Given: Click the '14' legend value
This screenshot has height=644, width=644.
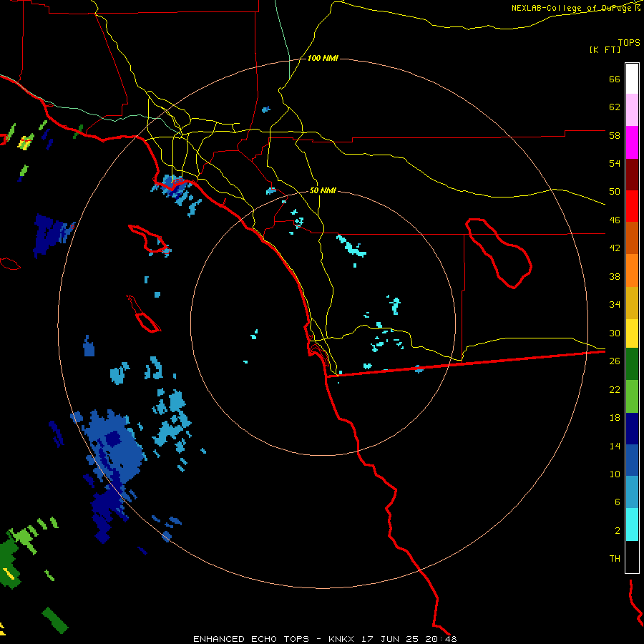Looking at the screenshot, I should (615, 446).
